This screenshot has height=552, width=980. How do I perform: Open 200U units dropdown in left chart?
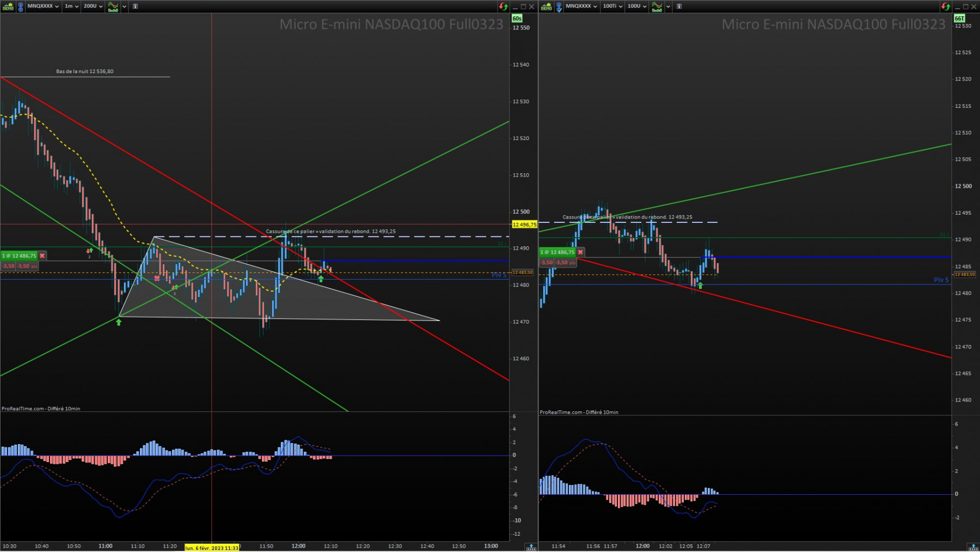coord(93,7)
